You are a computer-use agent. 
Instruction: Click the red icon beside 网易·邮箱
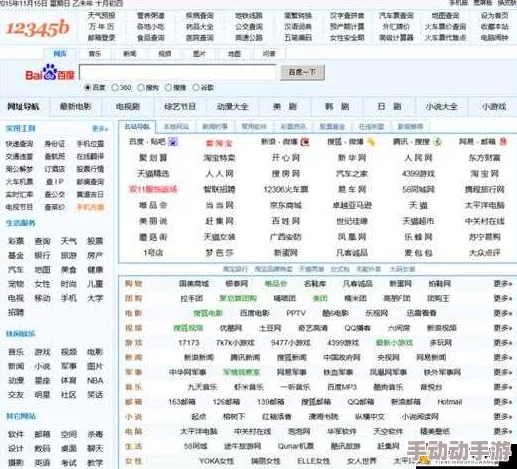click(x=503, y=142)
